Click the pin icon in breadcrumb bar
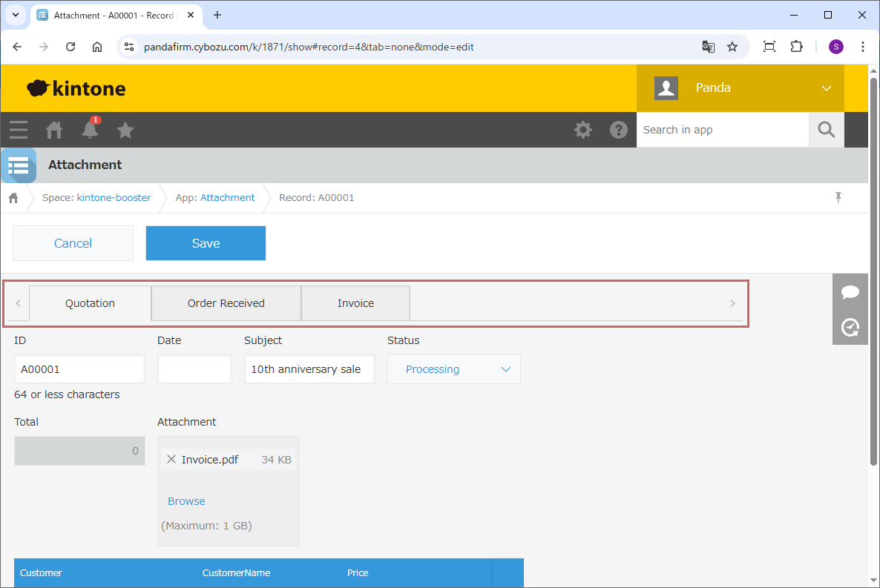Screen dimensions: 880x588 coord(838,197)
